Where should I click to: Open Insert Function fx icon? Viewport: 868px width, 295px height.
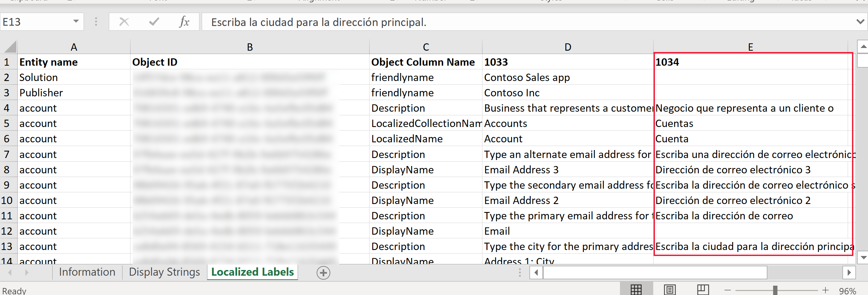(x=184, y=22)
